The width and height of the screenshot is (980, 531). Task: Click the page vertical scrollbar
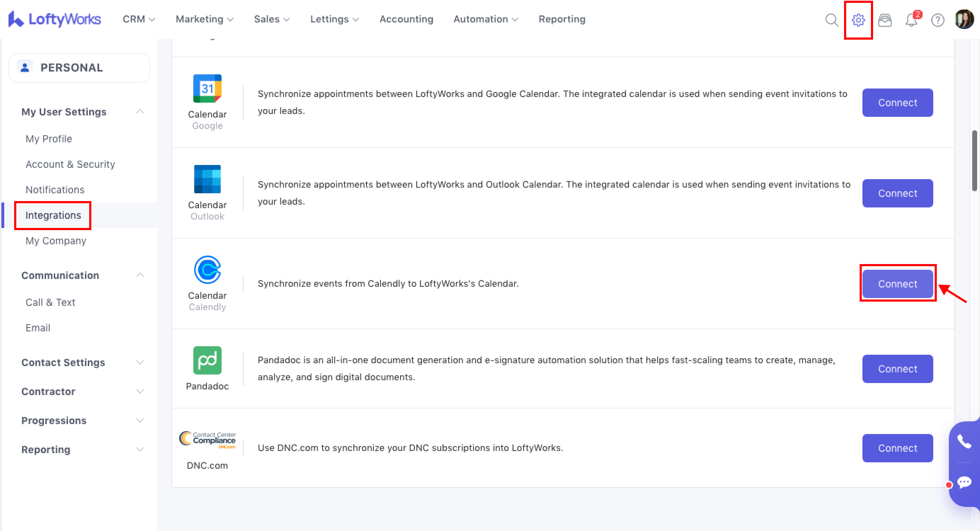(x=974, y=160)
